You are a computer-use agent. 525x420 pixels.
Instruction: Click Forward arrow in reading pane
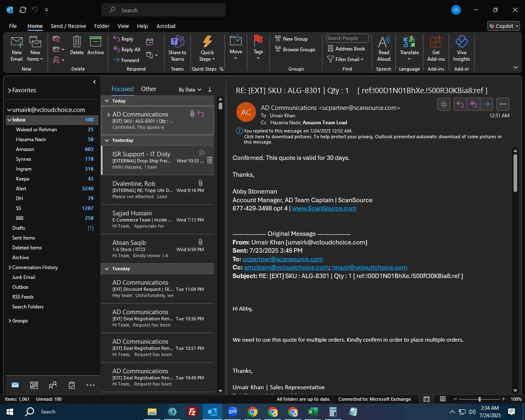click(486, 104)
